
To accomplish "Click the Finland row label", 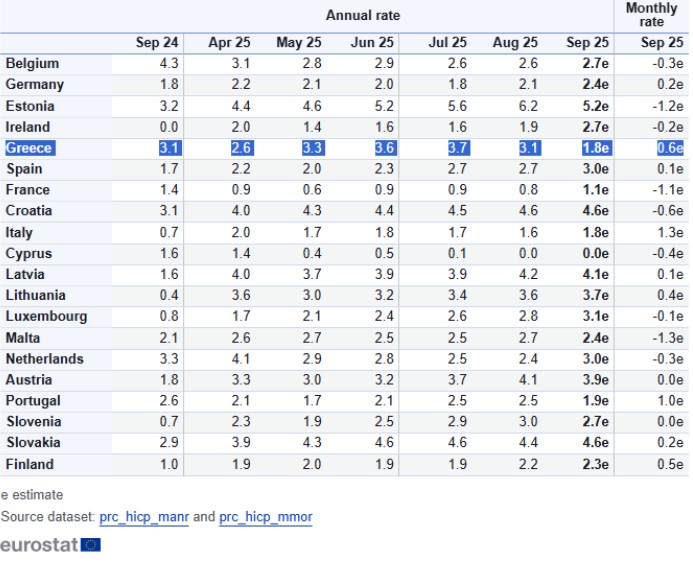I will (30, 464).
